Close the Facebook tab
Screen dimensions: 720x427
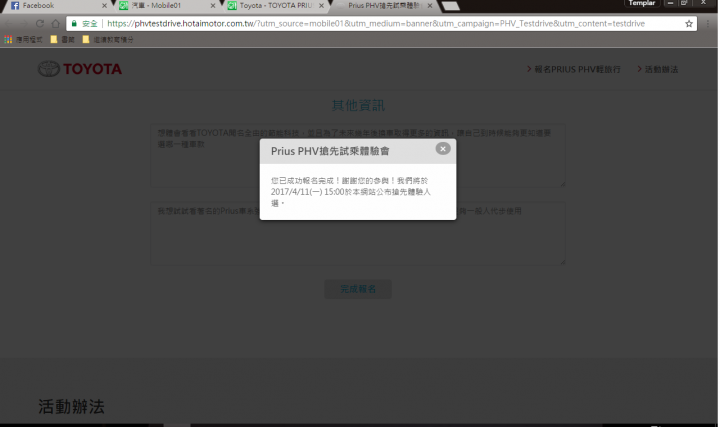click(104, 6)
